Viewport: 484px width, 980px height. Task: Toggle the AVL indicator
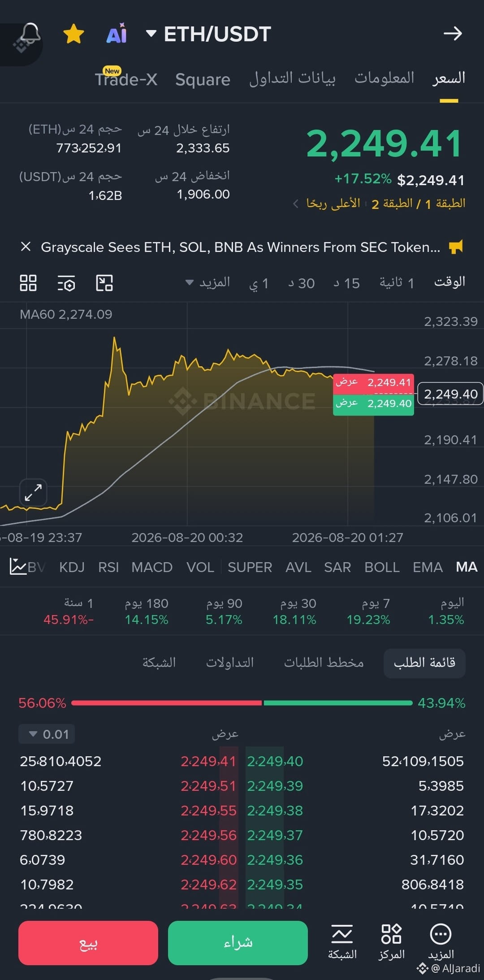pyautogui.click(x=298, y=567)
